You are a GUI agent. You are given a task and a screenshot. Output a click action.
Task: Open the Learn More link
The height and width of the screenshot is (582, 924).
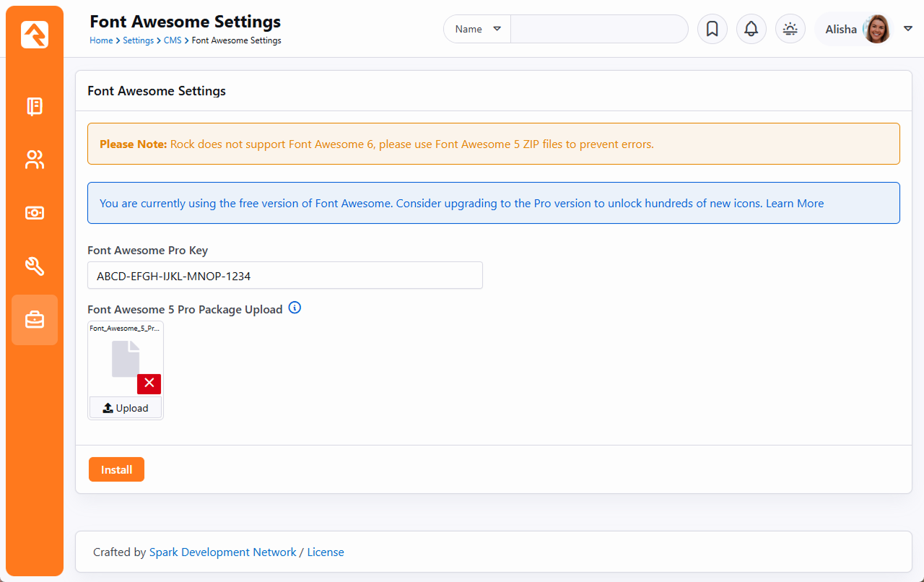tap(795, 203)
